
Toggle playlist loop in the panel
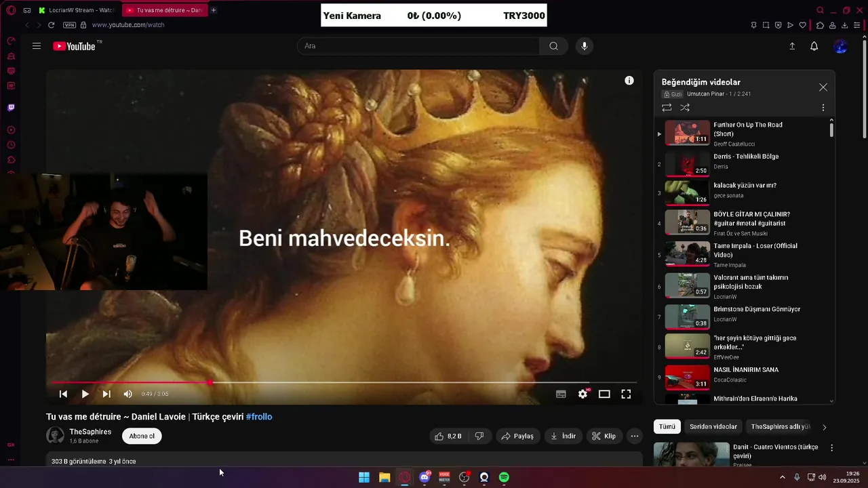click(x=667, y=108)
